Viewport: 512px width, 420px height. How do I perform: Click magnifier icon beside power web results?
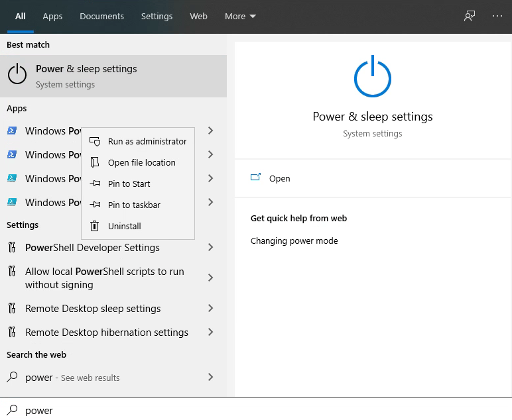[12, 377]
